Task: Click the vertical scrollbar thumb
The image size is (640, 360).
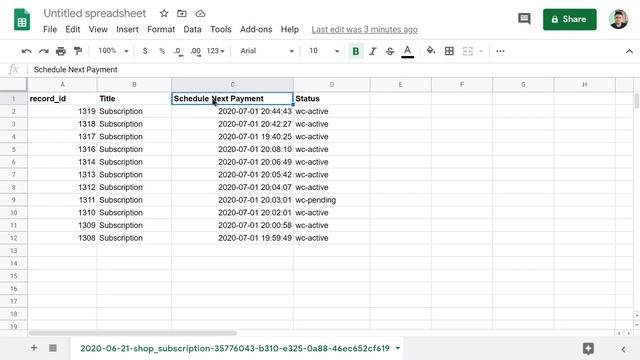Action: click(636, 101)
